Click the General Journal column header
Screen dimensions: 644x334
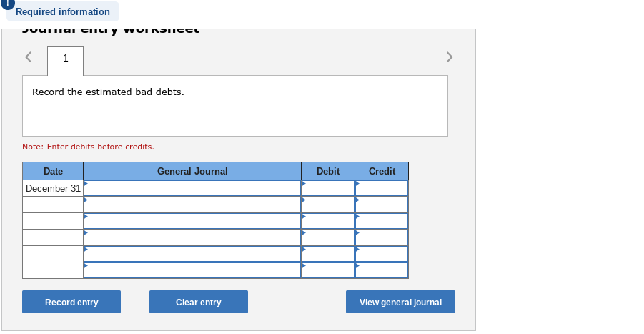pos(192,171)
